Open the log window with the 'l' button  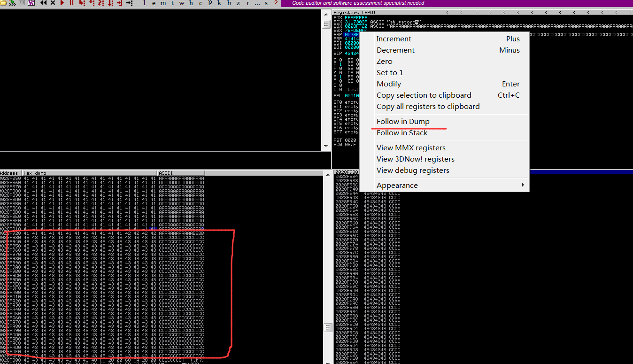pyautogui.click(x=144, y=3)
